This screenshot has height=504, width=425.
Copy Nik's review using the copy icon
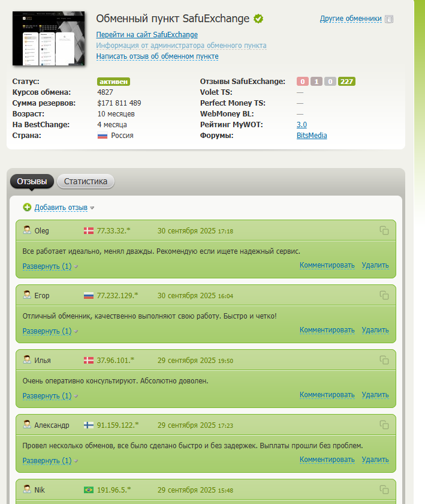(384, 490)
